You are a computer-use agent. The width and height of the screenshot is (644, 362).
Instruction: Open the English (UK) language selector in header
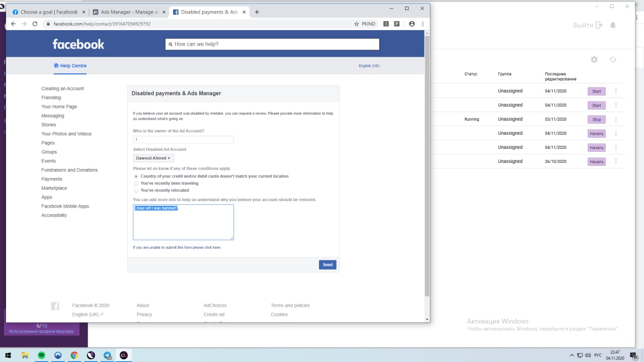tap(369, 66)
